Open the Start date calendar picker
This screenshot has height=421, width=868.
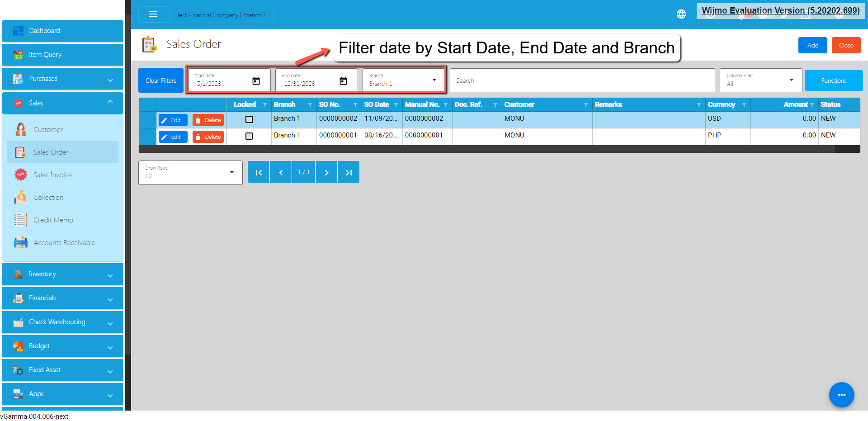[256, 81]
